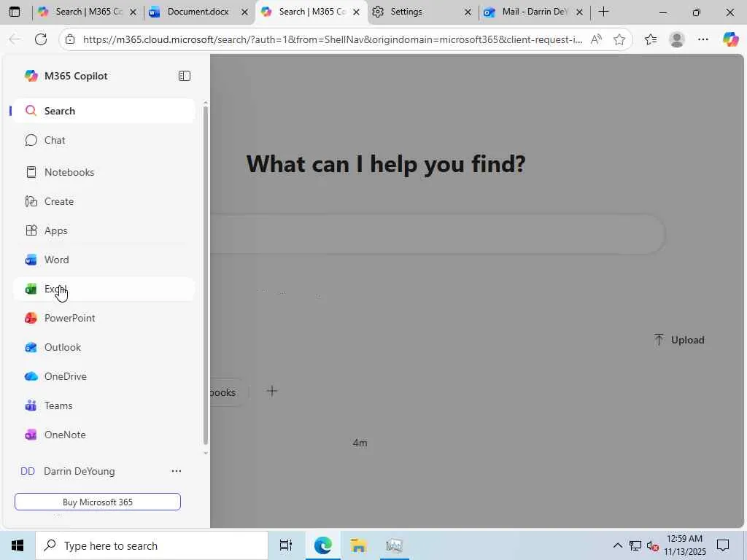
Task: Click the Outlook app icon
Action: pos(31,348)
